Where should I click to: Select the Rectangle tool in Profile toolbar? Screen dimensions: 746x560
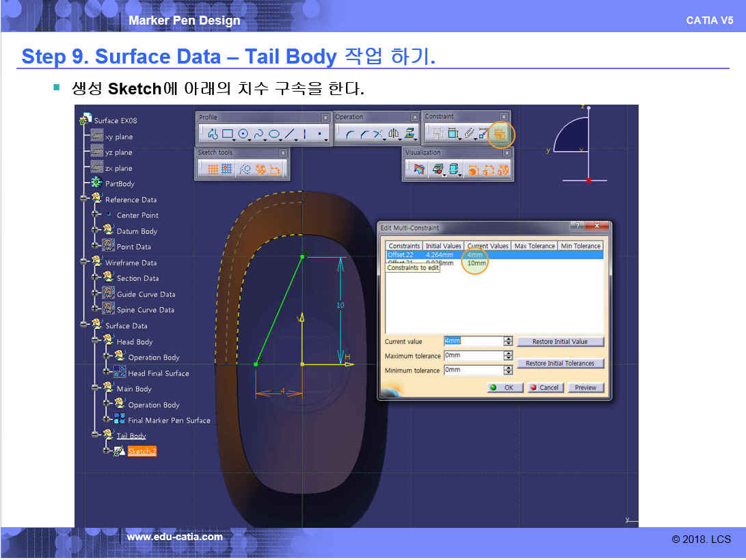click(228, 135)
